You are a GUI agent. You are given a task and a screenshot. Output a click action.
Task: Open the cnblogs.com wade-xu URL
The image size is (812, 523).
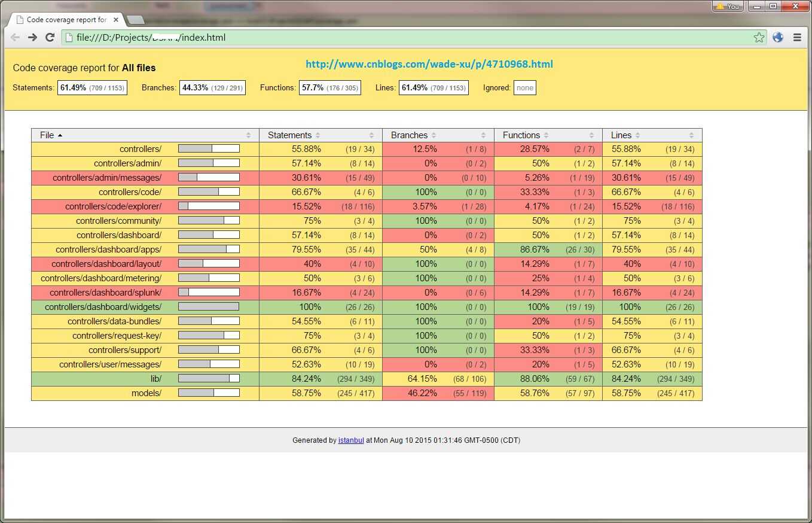click(x=429, y=64)
